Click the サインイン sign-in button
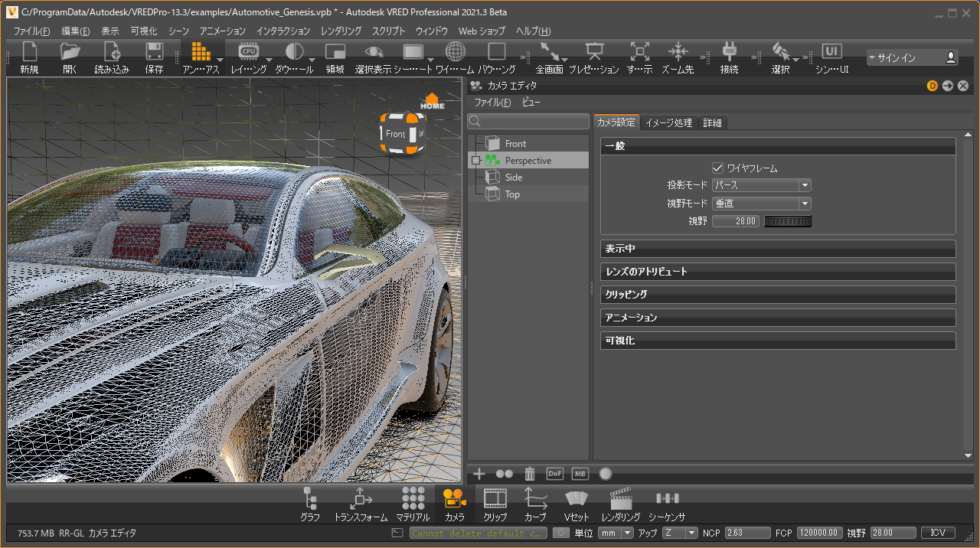Viewport: 980px width, 548px height. click(x=912, y=57)
